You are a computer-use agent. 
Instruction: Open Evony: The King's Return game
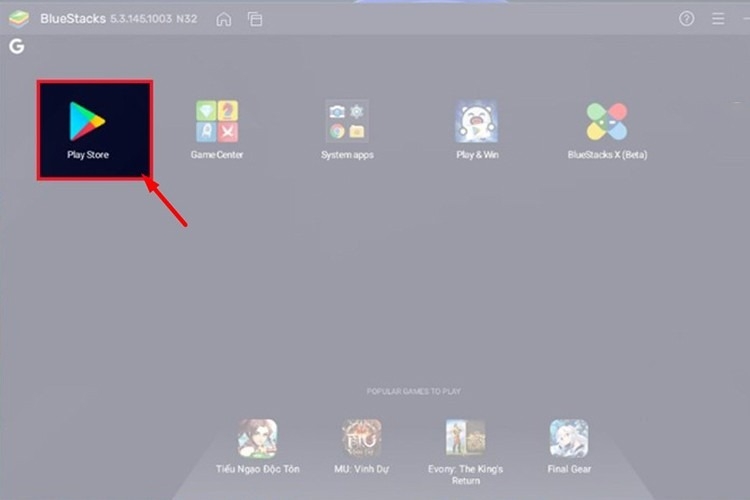[465, 438]
